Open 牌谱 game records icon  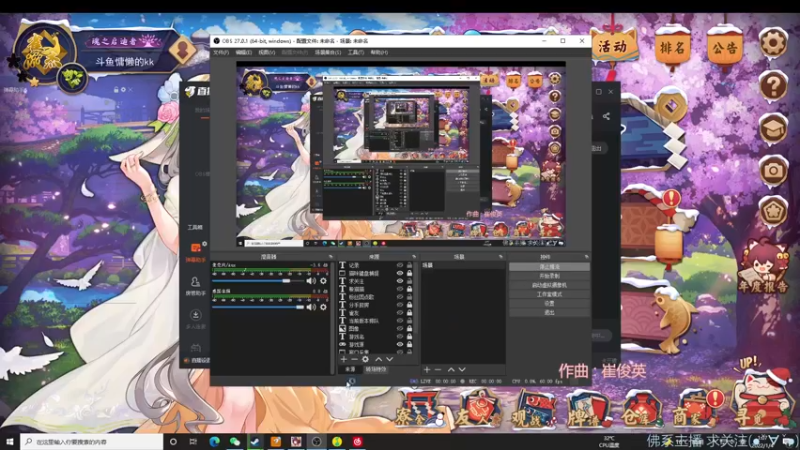tap(589, 410)
